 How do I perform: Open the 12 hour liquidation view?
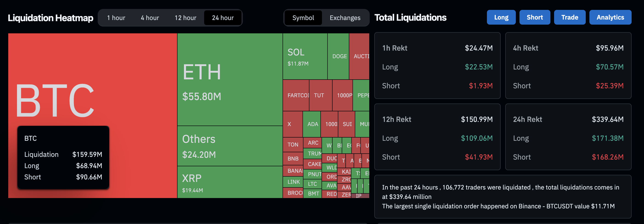(x=185, y=17)
